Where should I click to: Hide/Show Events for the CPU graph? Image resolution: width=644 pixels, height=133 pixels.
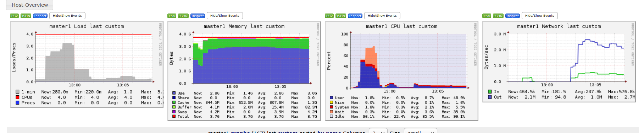[x=382, y=16]
